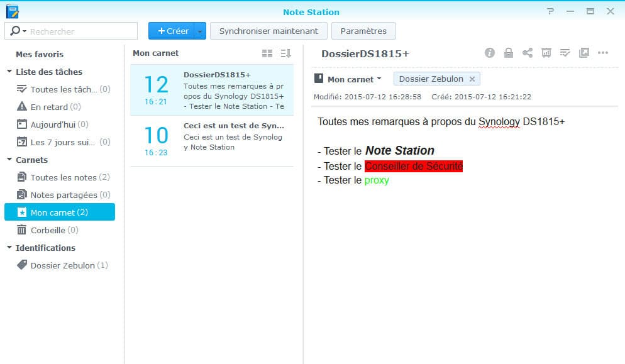Click the Créer button
Screen dimensions: 625x364
pos(172,31)
